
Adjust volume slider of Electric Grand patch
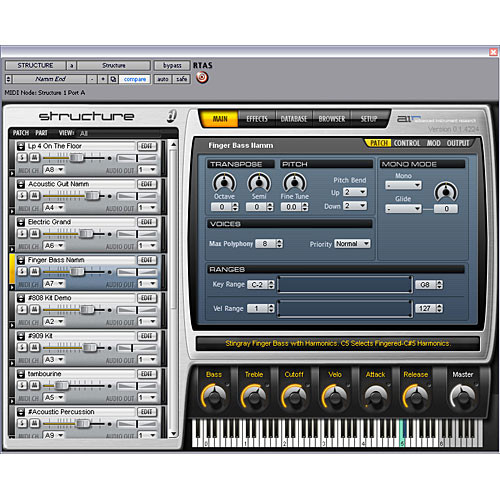click(86, 234)
